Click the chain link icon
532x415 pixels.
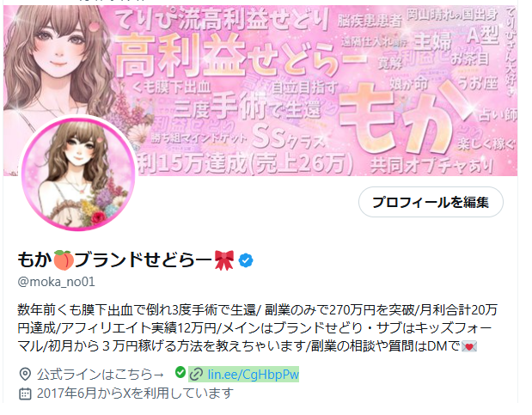coord(197,375)
